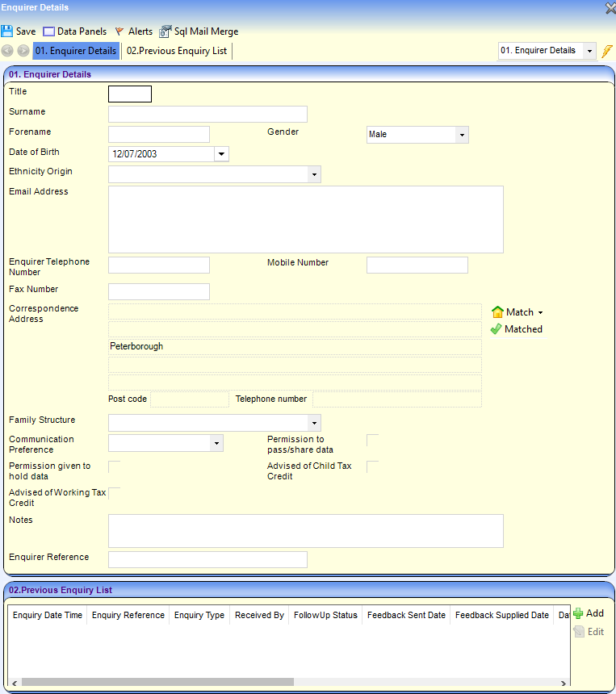Click the back navigation arrow icon

point(8,51)
